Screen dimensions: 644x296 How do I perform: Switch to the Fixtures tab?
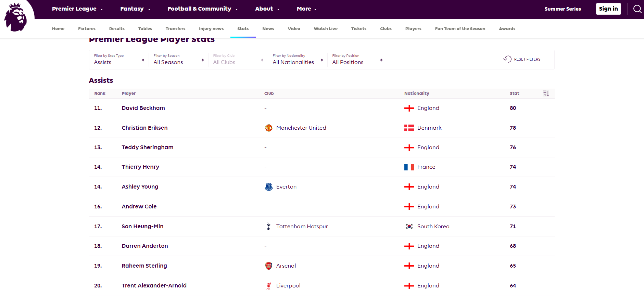coord(87,29)
